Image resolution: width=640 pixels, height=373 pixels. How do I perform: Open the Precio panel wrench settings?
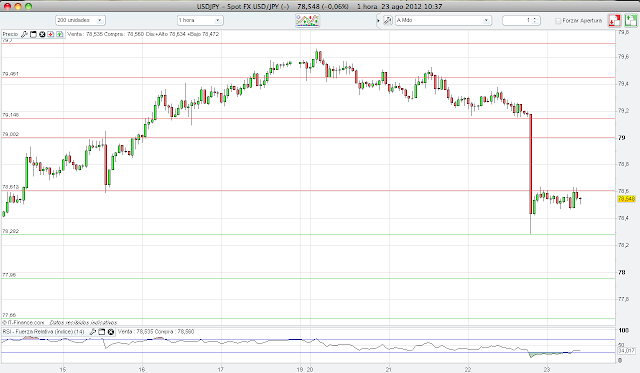point(24,34)
